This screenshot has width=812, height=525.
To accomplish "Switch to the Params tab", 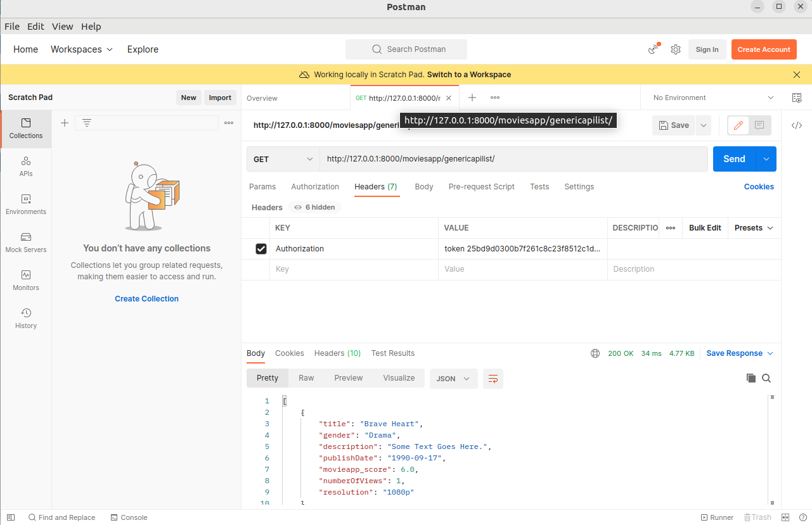I will [x=262, y=187].
